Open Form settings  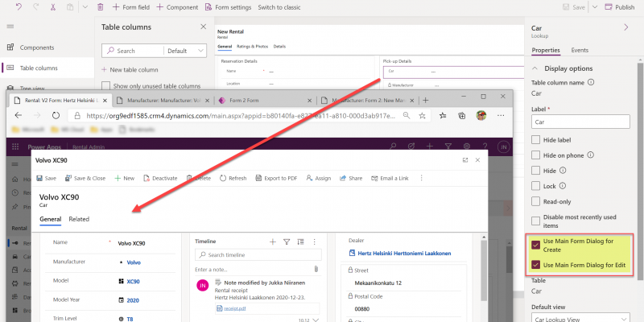[228, 7]
